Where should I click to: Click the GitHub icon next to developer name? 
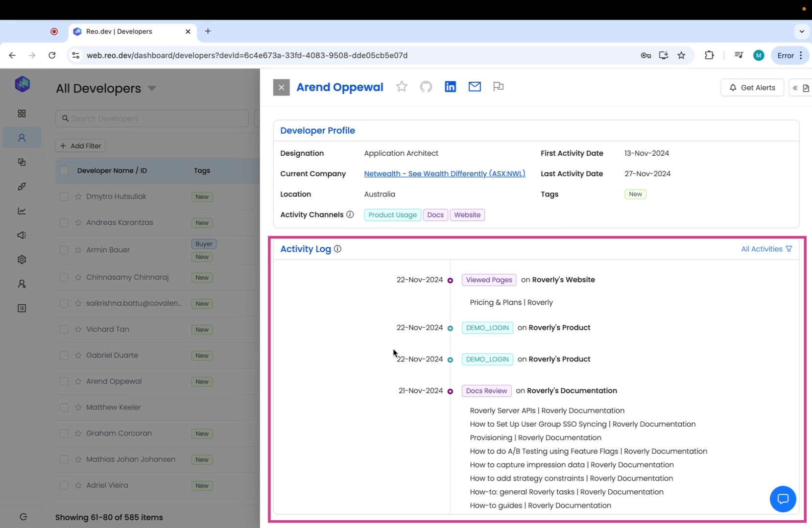[x=426, y=87]
